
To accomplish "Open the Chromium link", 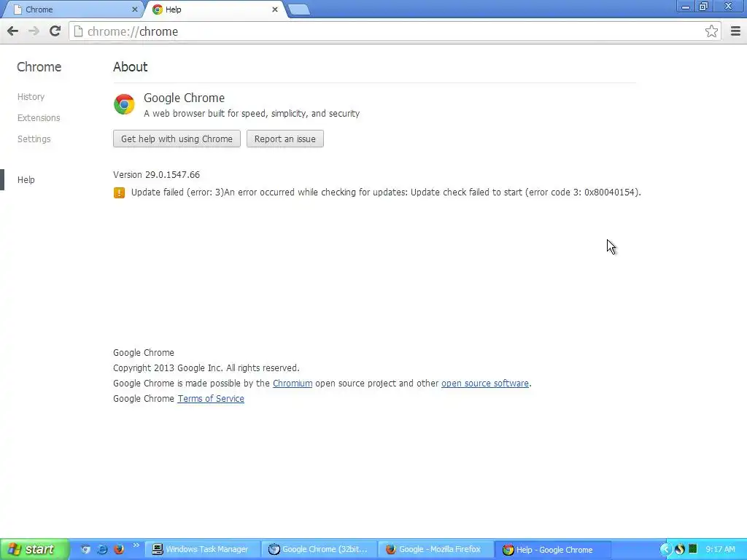I will coord(293,384).
